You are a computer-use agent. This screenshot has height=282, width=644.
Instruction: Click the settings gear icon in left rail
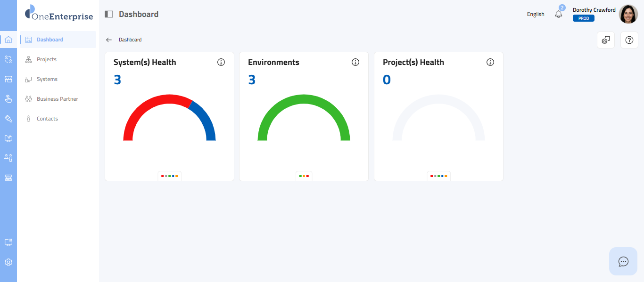point(8,262)
